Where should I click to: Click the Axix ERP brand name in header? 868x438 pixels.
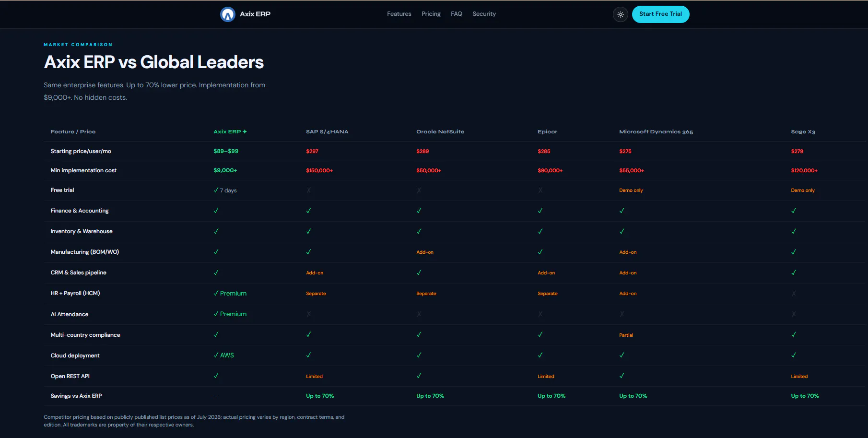pos(255,14)
